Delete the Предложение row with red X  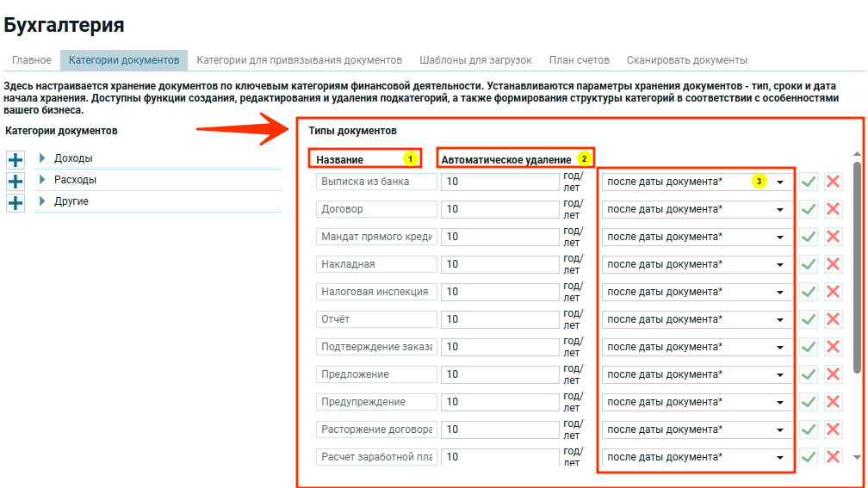pyautogui.click(x=833, y=374)
